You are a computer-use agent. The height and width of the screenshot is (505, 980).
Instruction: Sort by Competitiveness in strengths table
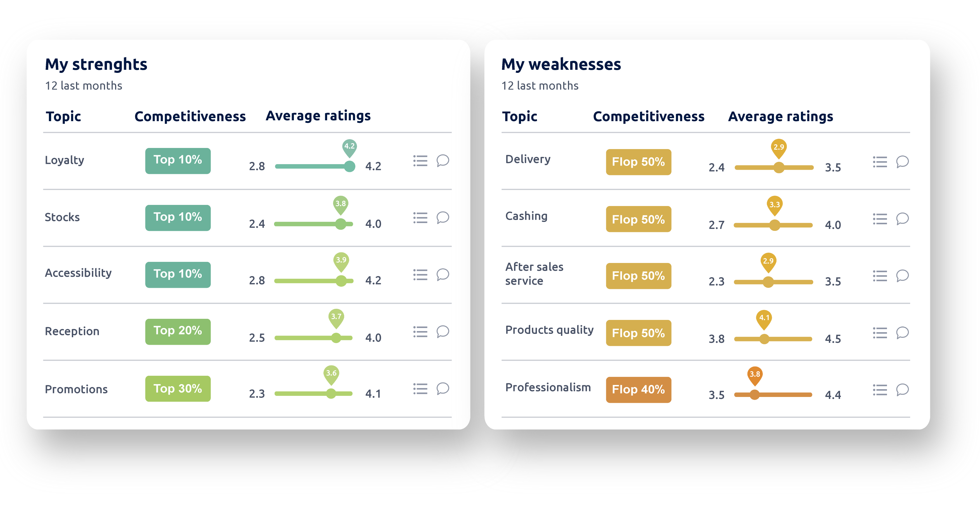[190, 116]
